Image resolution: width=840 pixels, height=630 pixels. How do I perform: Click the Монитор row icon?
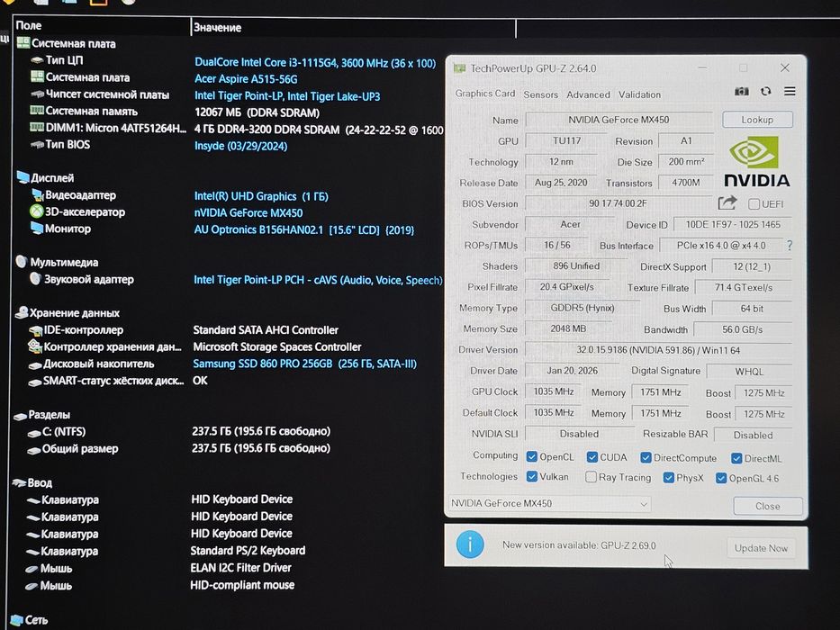tap(36, 229)
